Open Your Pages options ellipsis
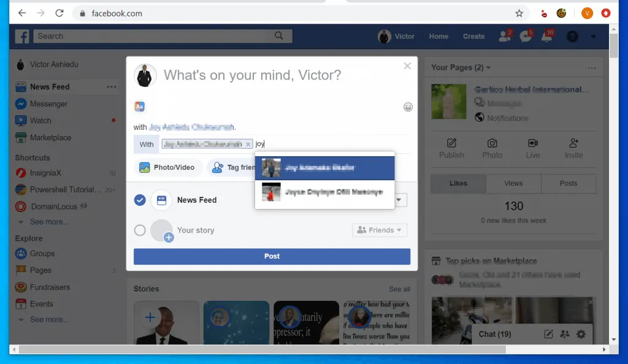Screen dimensions: 628x364 (x=592, y=68)
